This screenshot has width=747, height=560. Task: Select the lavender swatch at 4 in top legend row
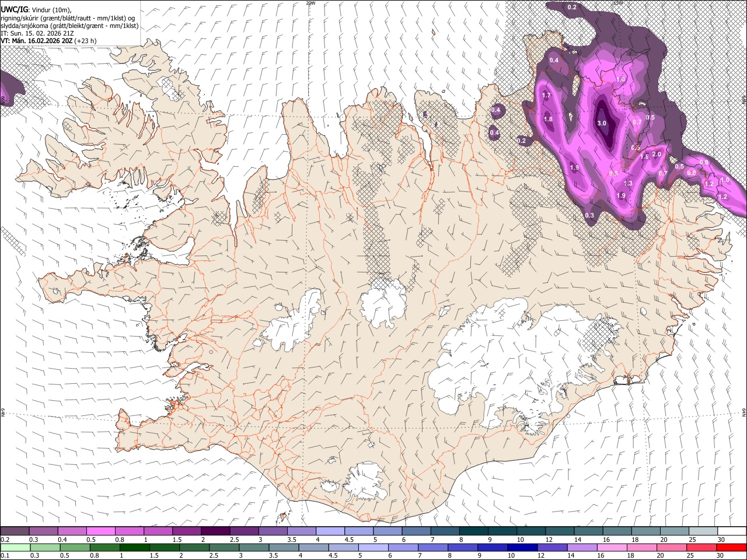click(x=330, y=531)
